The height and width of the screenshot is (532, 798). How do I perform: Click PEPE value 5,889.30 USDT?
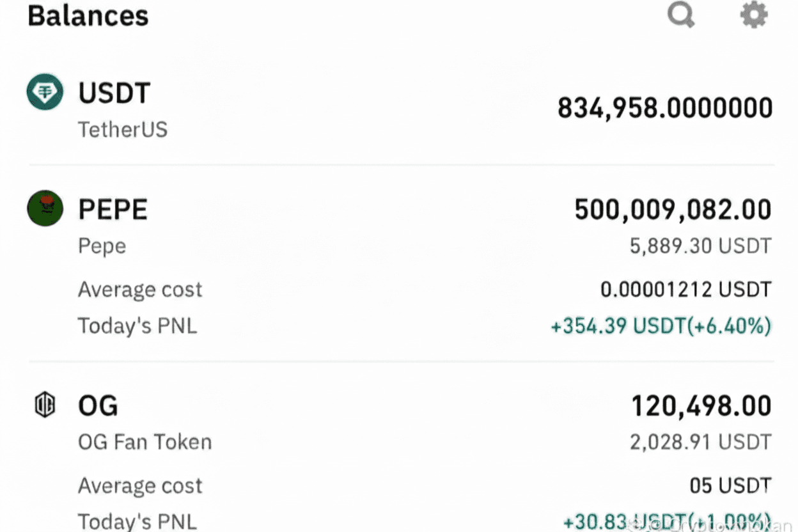coord(700,246)
